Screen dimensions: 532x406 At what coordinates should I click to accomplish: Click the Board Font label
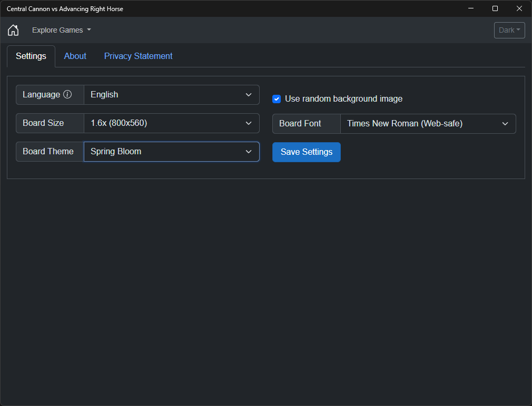pyautogui.click(x=300, y=124)
